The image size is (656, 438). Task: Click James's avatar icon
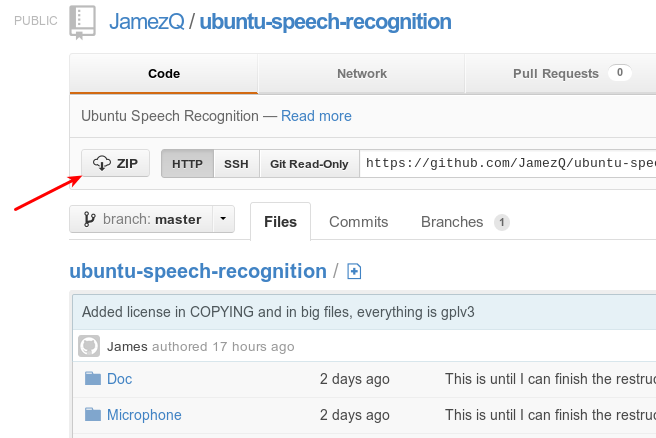[89, 346]
